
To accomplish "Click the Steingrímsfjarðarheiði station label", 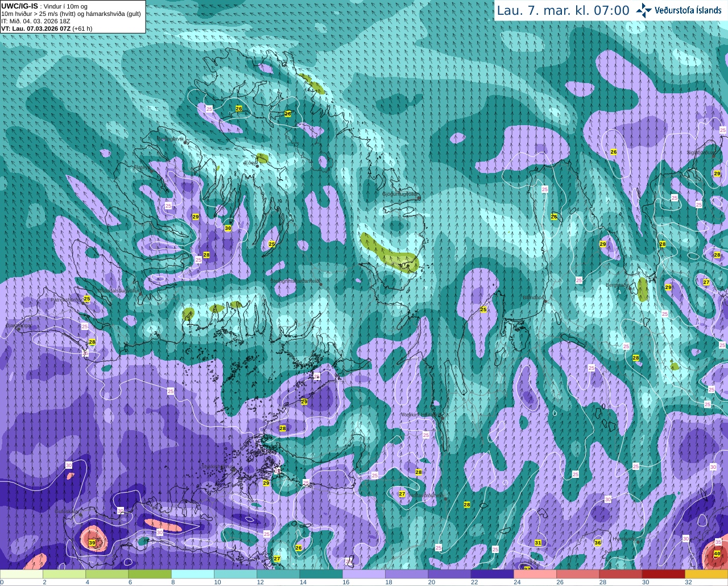I will (x=295, y=281).
